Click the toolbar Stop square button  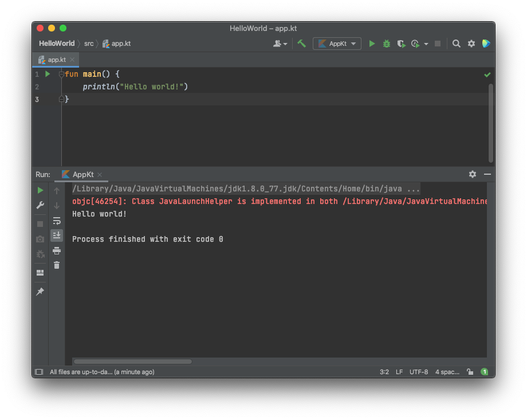pyautogui.click(x=437, y=44)
